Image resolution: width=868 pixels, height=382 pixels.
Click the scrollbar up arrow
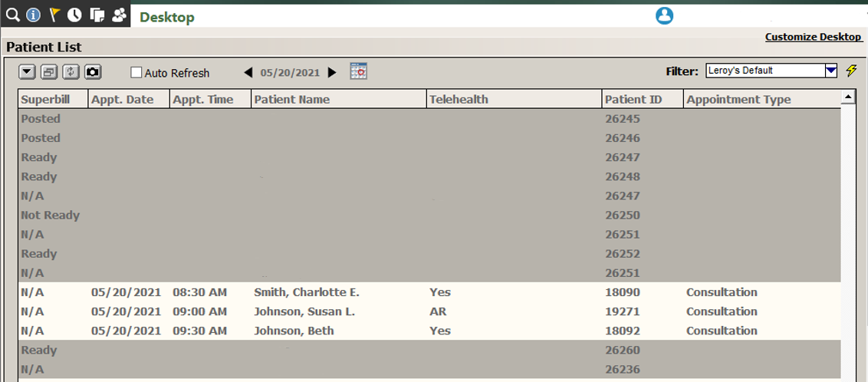pos(847,98)
